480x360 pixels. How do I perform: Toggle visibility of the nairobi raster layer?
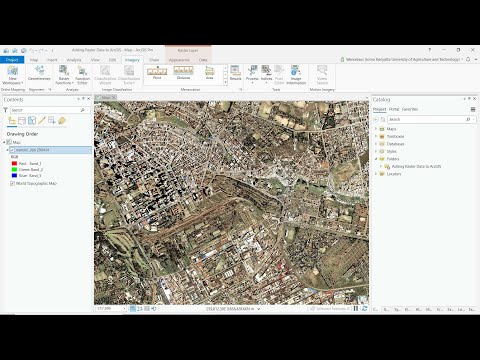(x=12, y=150)
